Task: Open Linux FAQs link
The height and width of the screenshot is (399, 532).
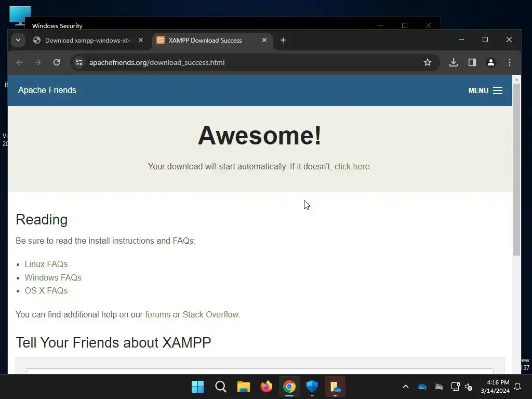Action: (46, 264)
